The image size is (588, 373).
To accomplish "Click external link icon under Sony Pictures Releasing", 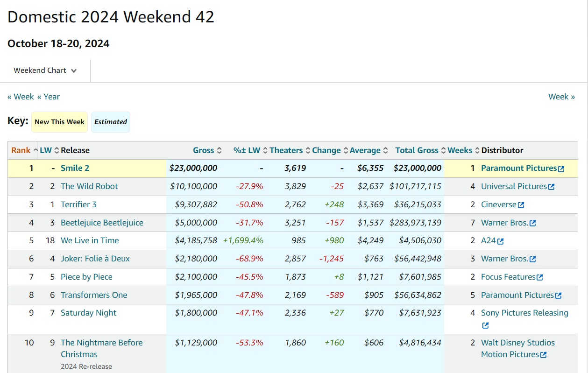I will 485,325.
